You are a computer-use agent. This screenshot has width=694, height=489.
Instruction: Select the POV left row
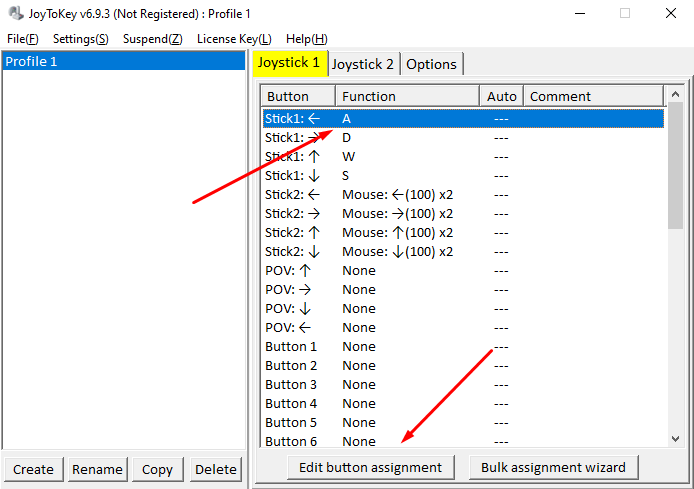pyautogui.click(x=463, y=328)
